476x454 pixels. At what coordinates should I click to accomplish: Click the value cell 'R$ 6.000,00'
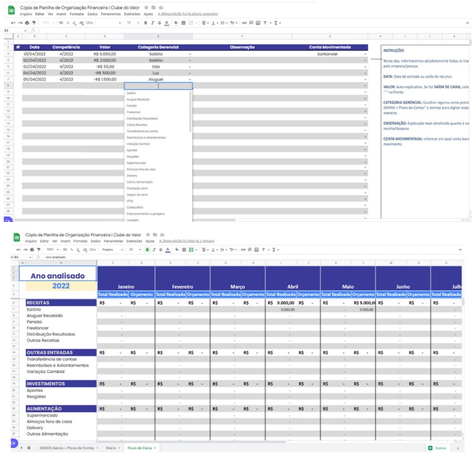tap(105, 54)
